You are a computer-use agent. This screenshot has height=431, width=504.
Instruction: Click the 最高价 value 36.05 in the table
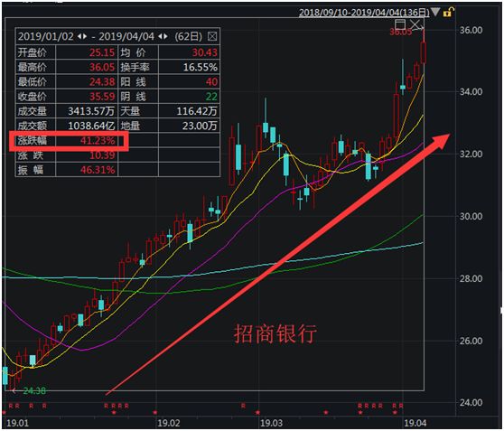pyautogui.click(x=101, y=67)
